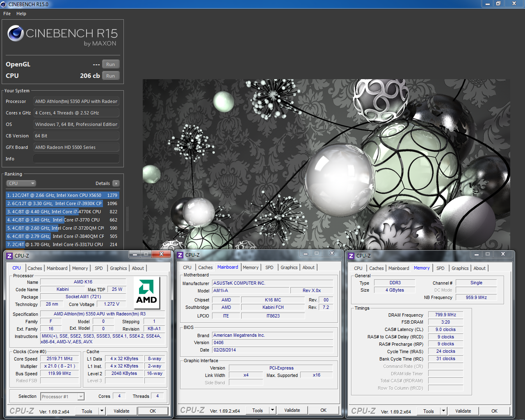Open the Ranking CPU dropdown
This screenshot has width=525, height=420.
[x=21, y=183]
